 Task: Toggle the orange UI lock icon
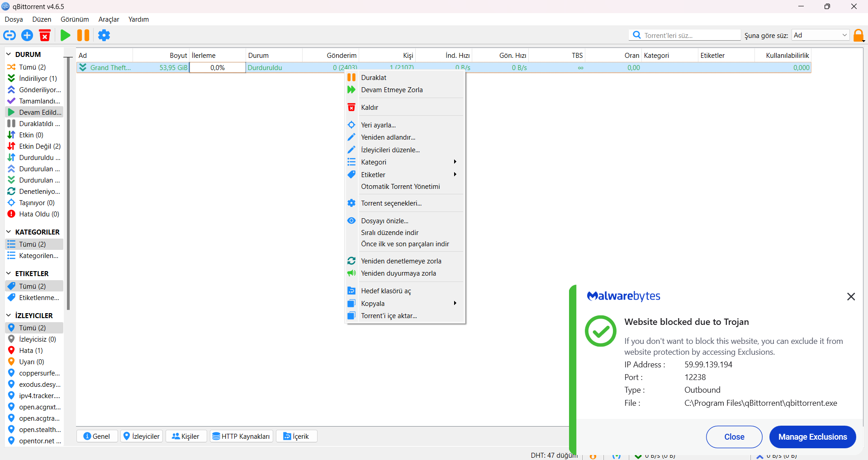pyautogui.click(x=859, y=35)
